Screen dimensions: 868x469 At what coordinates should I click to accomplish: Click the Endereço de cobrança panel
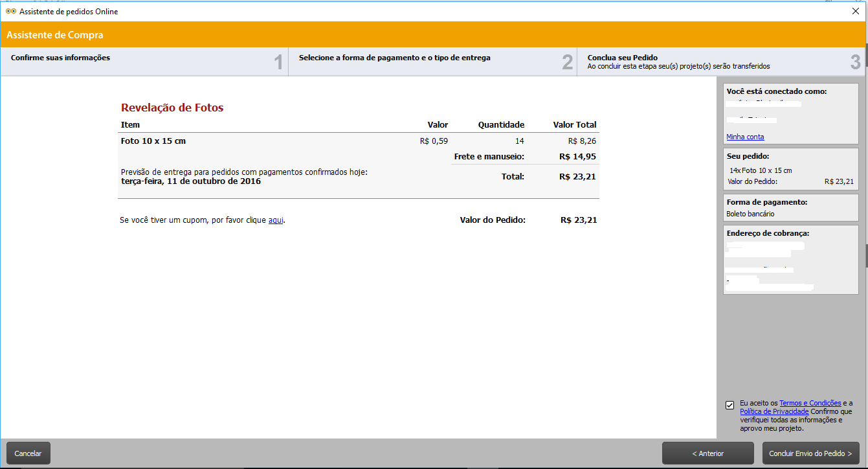(x=790, y=259)
